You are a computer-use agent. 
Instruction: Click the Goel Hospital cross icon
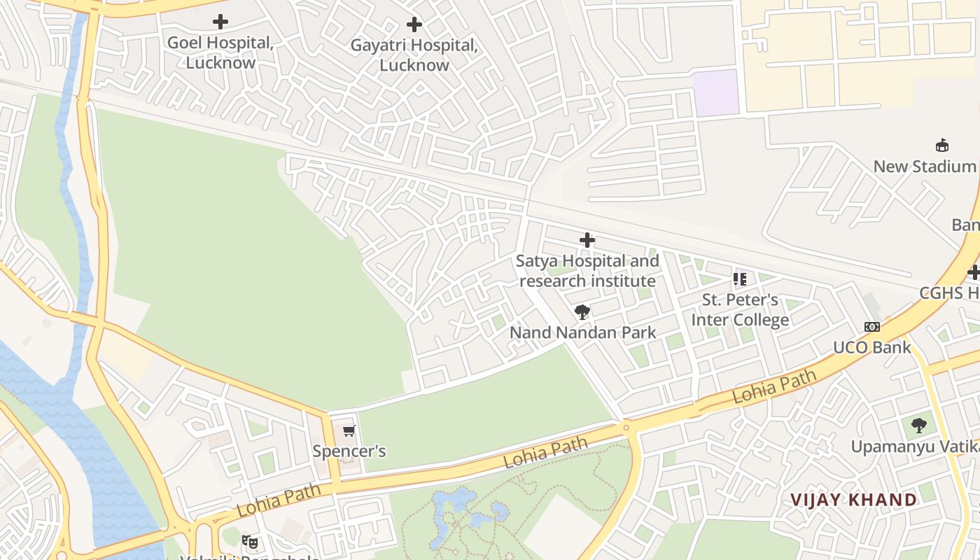(x=220, y=22)
